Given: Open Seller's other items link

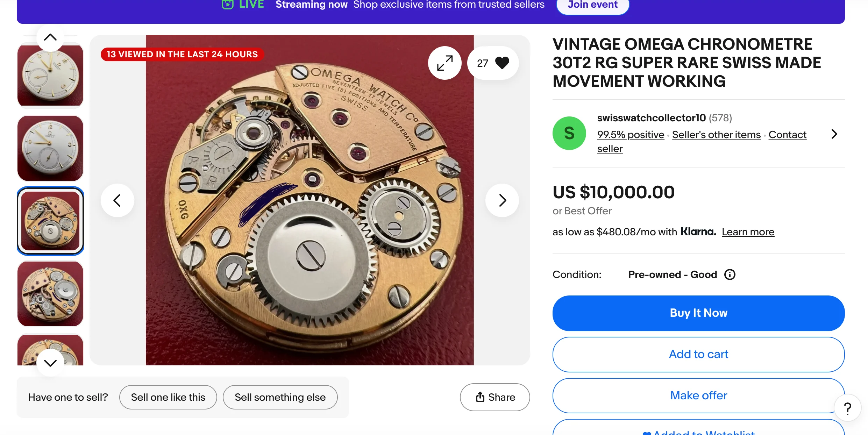Looking at the screenshot, I should (716, 135).
